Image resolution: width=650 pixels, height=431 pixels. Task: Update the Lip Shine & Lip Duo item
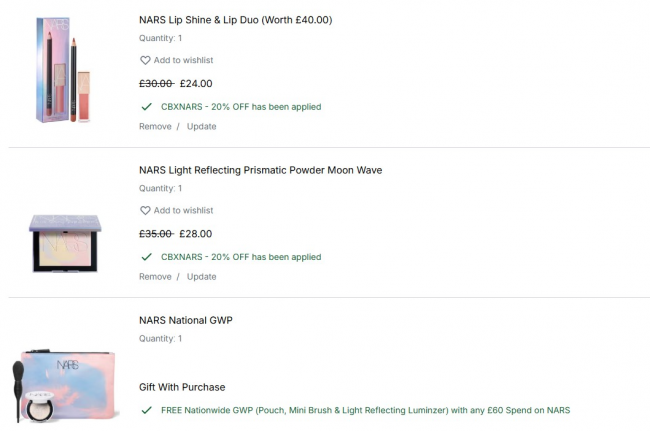[201, 127]
